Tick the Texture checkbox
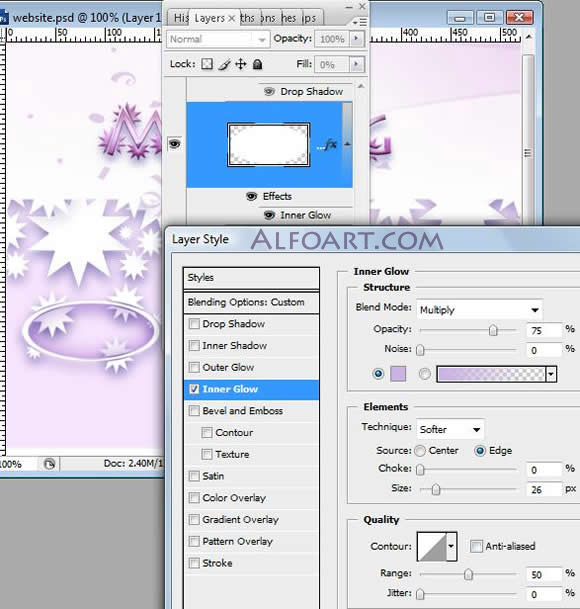The width and height of the screenshot is (580, 609). 207,454
